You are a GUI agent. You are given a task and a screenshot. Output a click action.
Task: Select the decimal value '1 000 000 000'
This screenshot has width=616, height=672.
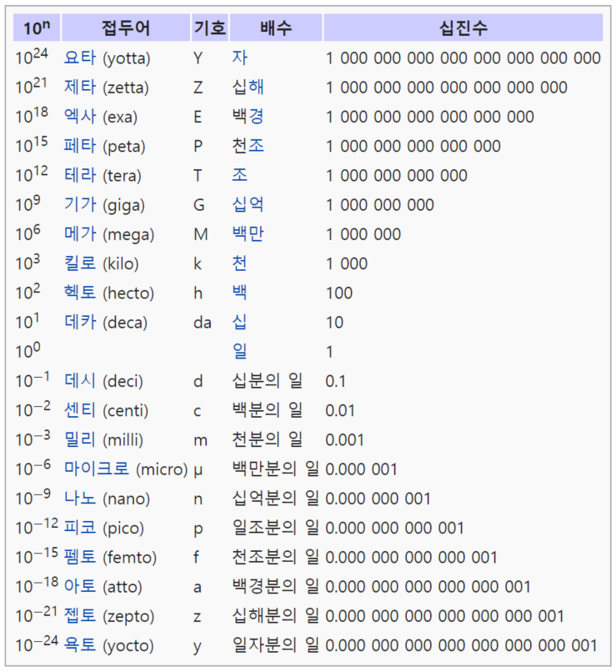(380, 205)
